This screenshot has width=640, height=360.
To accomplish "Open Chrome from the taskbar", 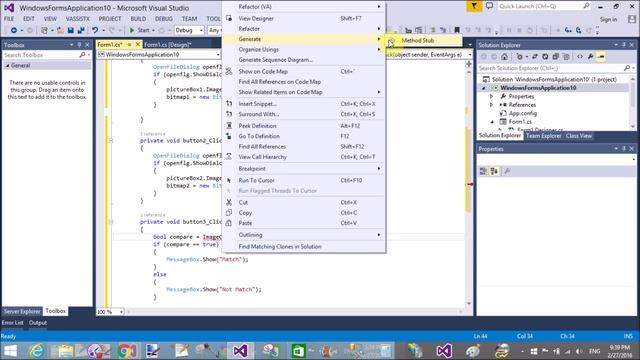I will [x=127, y=351].
